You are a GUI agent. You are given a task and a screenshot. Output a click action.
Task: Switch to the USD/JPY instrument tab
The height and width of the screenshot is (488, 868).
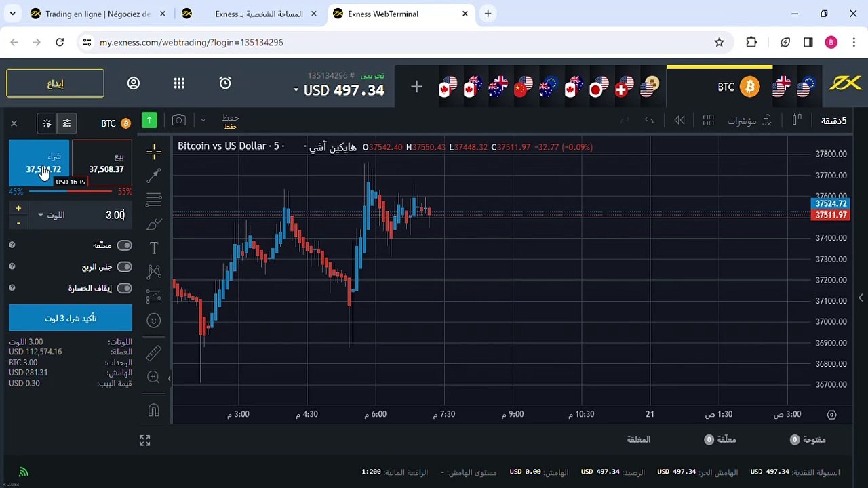[599, 87]
